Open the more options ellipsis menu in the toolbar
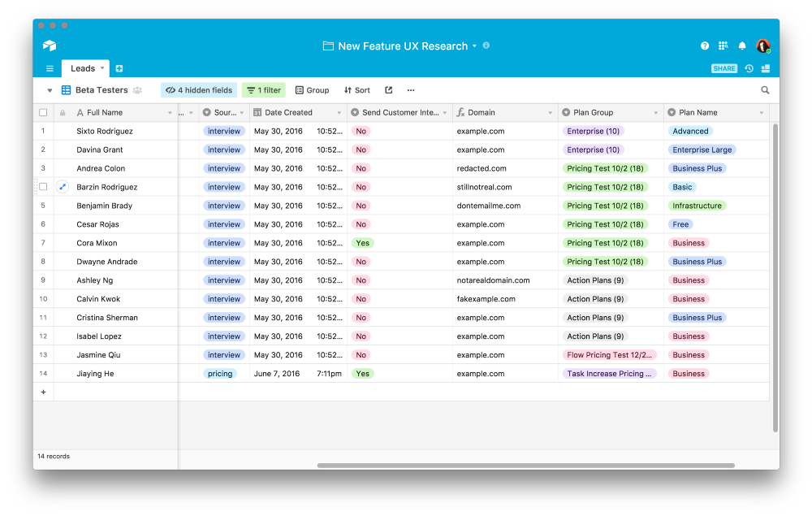This screenshot has width=812, height=516. 411,90
